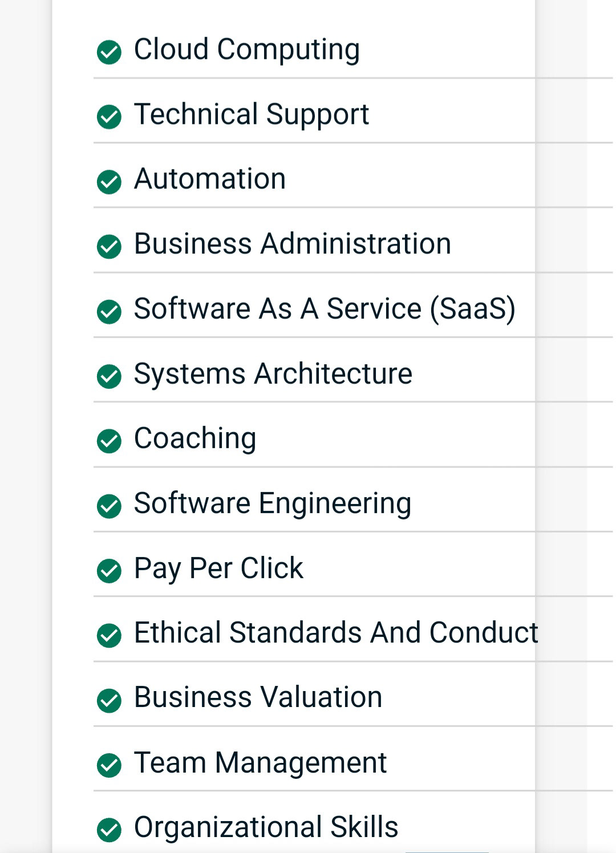Select the Team Management skill text
616x853 pixels.
(x=260, y=763)
